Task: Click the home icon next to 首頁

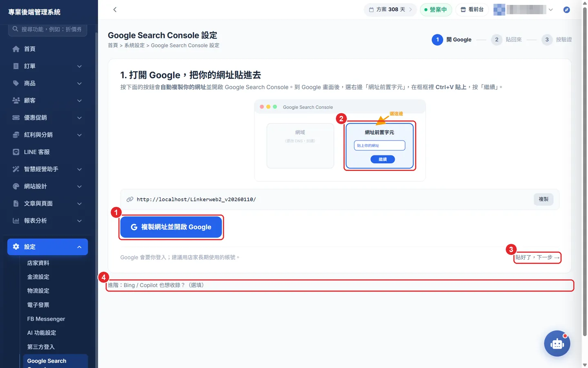Action: coord(16,49)
